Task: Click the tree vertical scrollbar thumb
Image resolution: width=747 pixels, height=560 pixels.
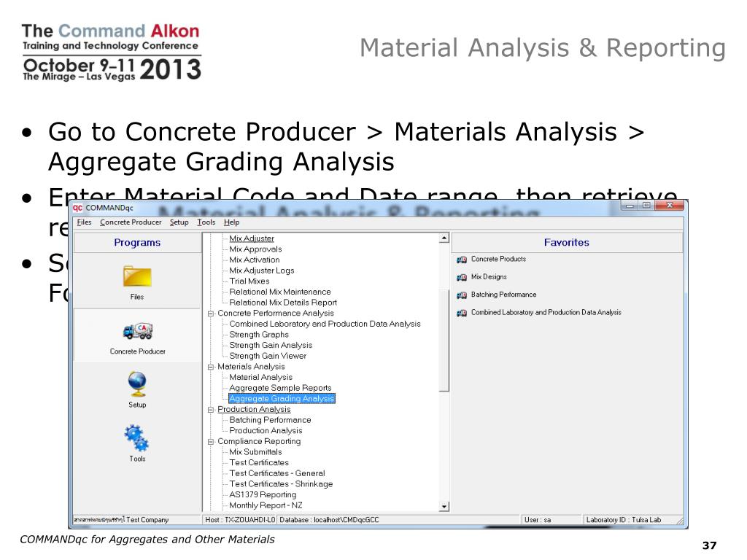Action: click(444, 341)
